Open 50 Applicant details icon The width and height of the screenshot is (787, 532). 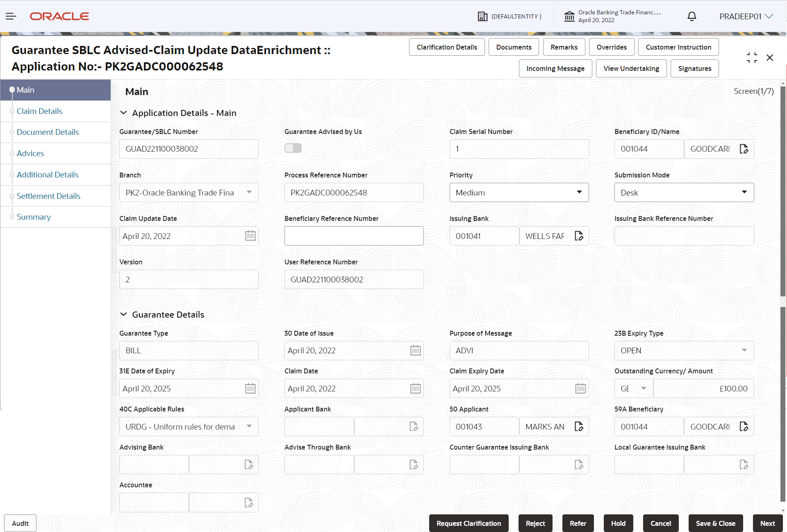tap(578, 427)
